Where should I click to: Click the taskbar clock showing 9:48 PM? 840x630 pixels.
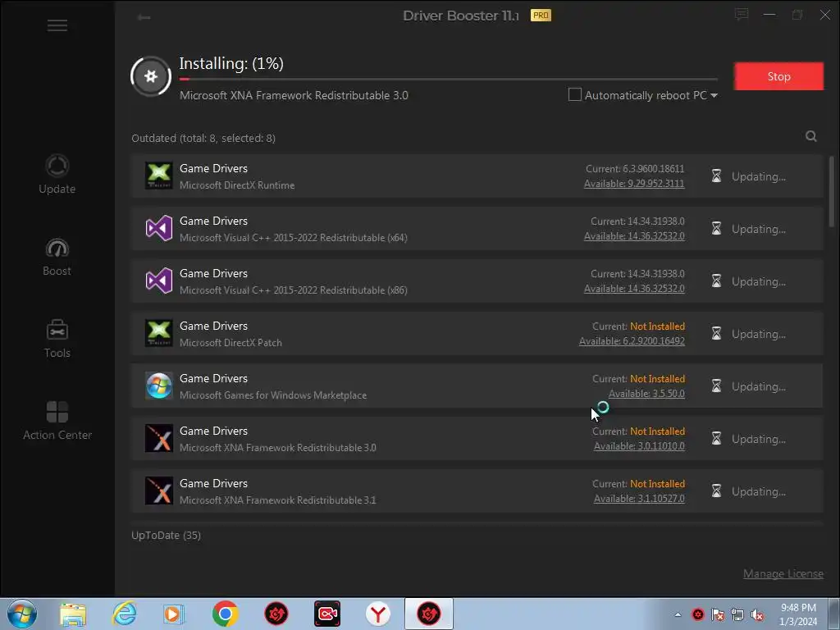(798, 614)
